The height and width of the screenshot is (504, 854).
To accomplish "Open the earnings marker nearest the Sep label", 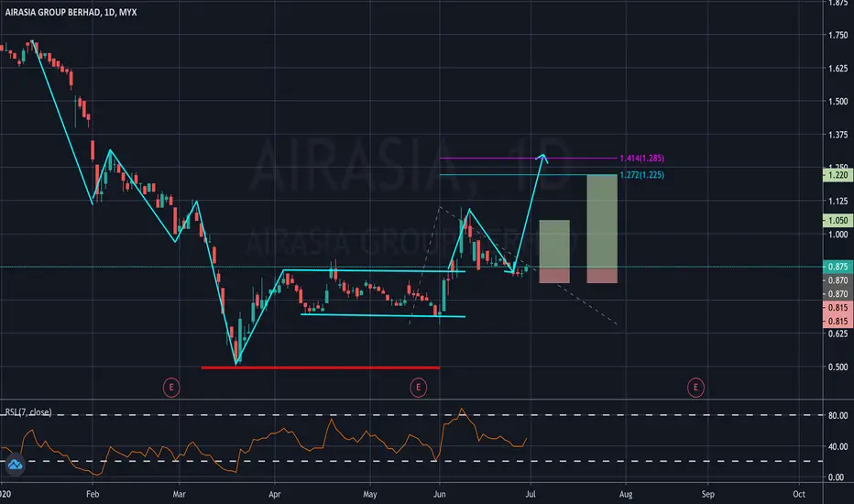I will [x=695, y=388].
